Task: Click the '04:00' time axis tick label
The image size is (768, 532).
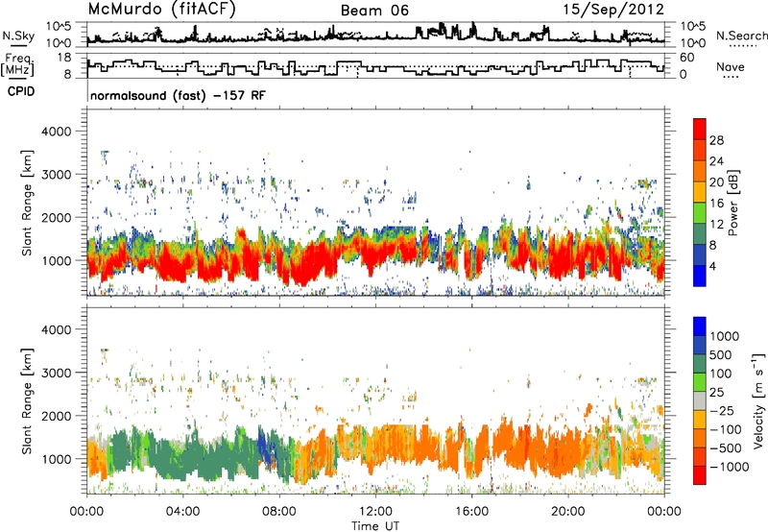Action: (182, 511)
